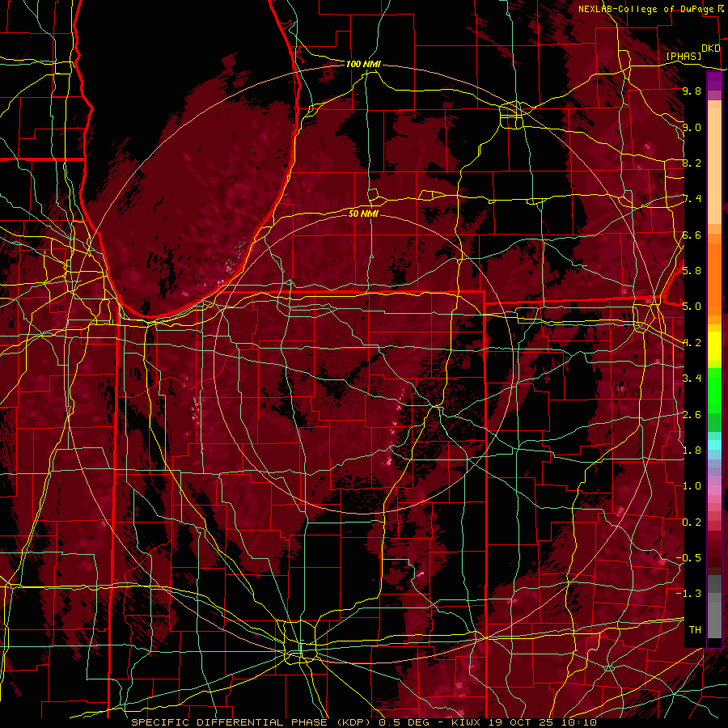
Task: Click the '19 OCT 25' date text
Action: pos(523,722)
